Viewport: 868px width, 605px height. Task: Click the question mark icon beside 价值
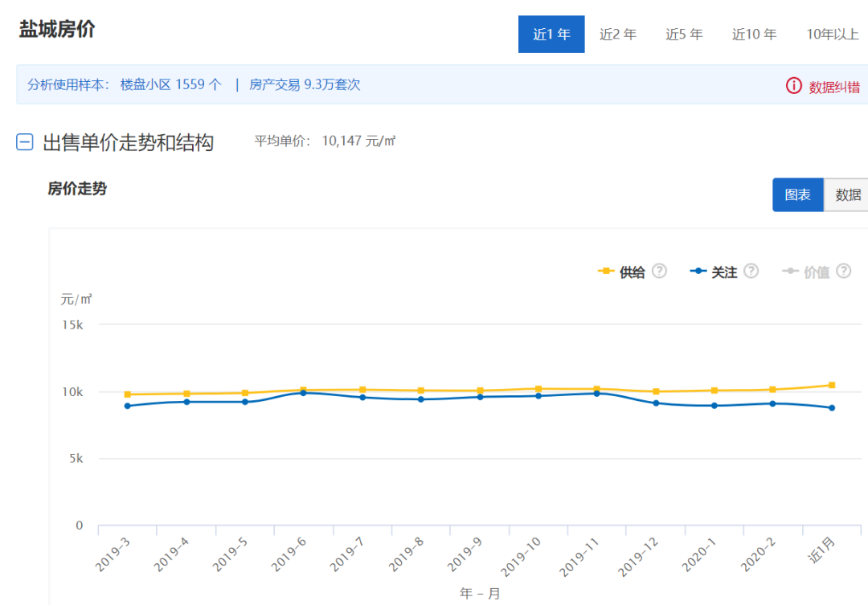coord(841,272)
